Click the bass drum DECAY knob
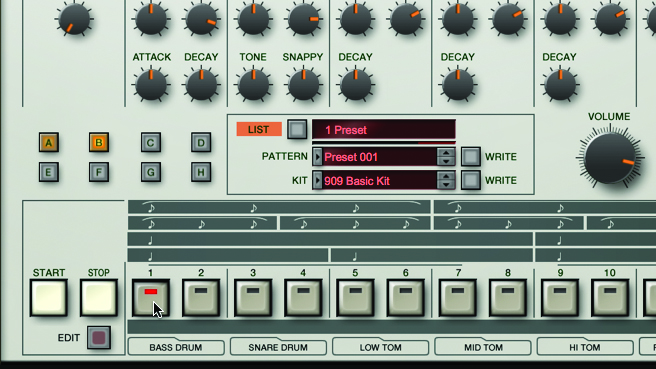This screenshot has width=656, height=369. 201,85
